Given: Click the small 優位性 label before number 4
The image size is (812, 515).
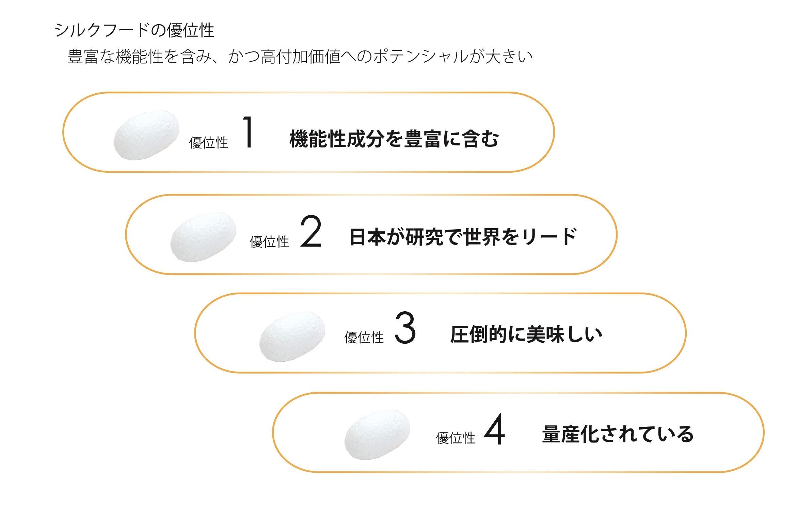Looking at the screenshot, I should pos(455,438).
